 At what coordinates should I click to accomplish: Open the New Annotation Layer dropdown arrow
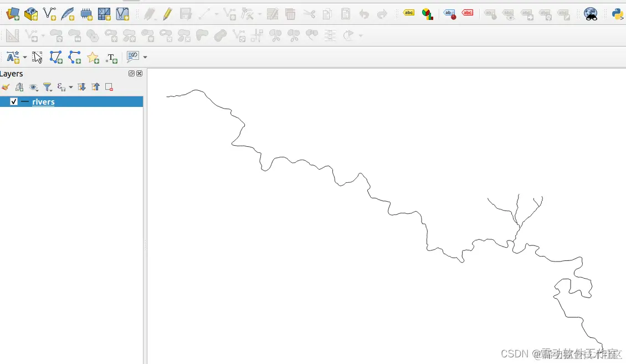(x=25, y=57)
